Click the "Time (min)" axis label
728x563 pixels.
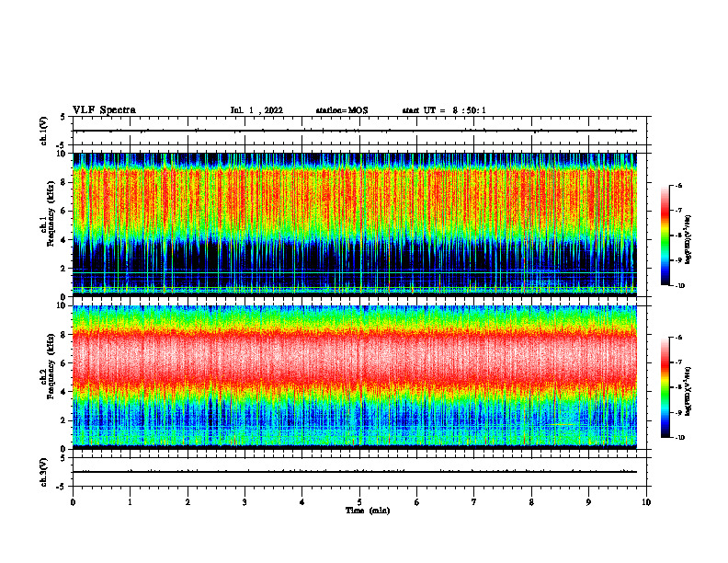(x=368, y=511)
